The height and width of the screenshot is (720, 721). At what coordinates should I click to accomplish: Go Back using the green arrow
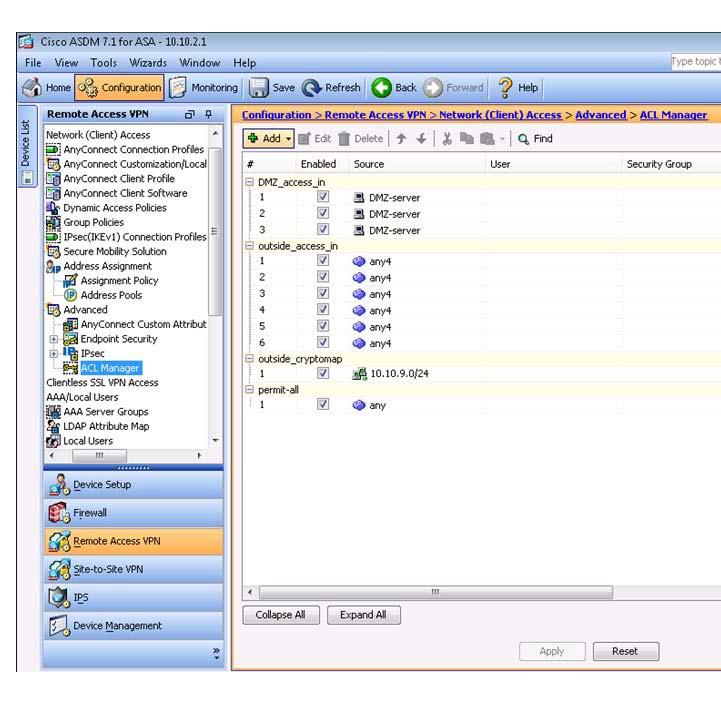381,88
